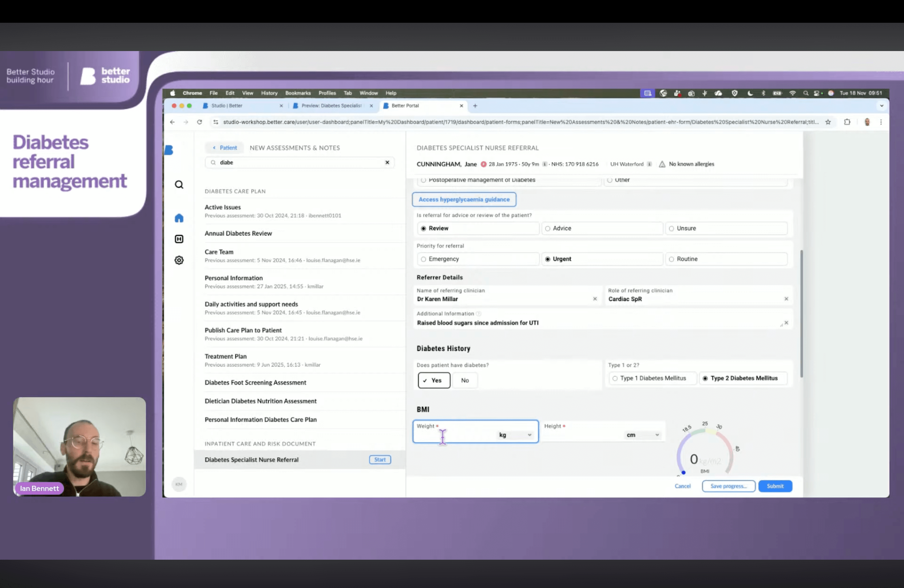Open settings gear in left sidebar

click(179, 260)
